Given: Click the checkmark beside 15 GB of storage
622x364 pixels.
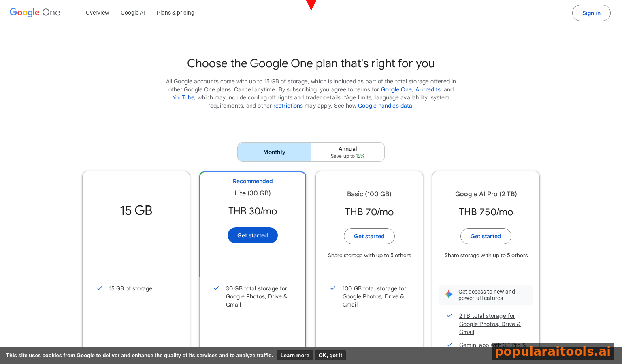Looking at the screenshot, I should 100,288.
